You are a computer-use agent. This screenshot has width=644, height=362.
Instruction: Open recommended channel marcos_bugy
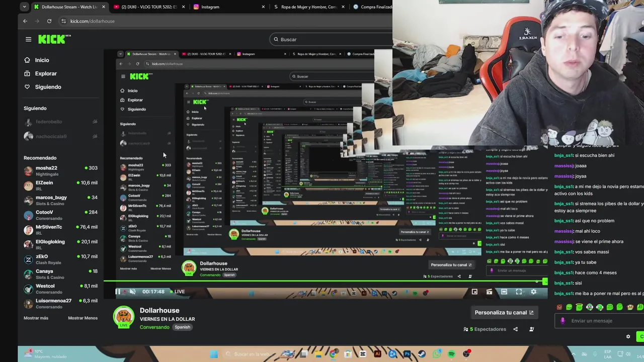(60, 200)
